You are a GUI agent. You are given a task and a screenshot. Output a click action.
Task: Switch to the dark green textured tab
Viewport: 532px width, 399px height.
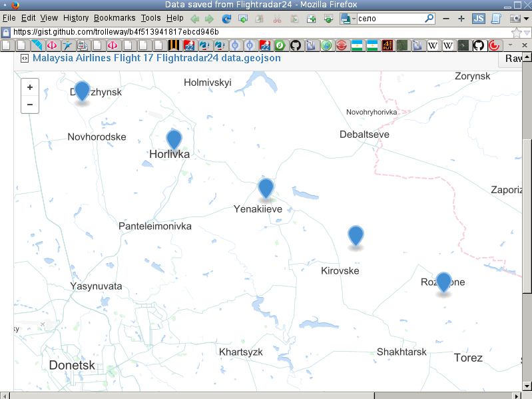[402, 45]
